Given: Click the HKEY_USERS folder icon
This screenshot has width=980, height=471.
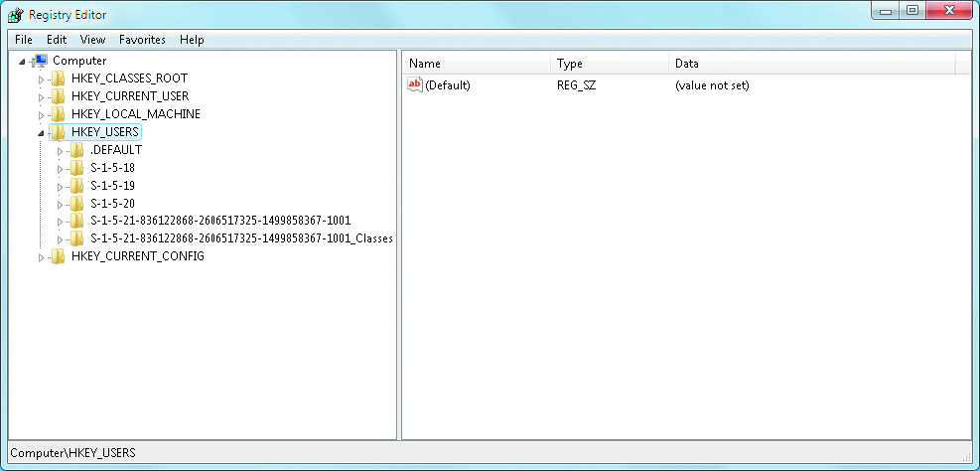Looking at the screenshot, I should point(58,132).
